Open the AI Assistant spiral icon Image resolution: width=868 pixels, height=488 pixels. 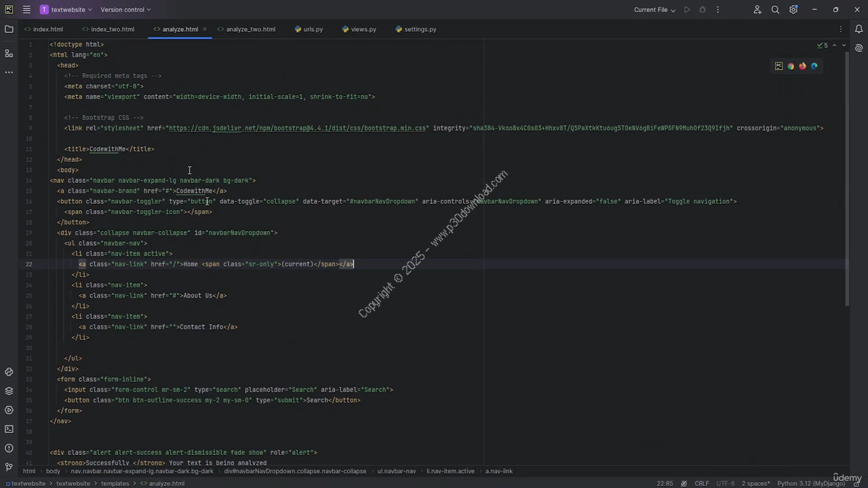tap(859, 48)
